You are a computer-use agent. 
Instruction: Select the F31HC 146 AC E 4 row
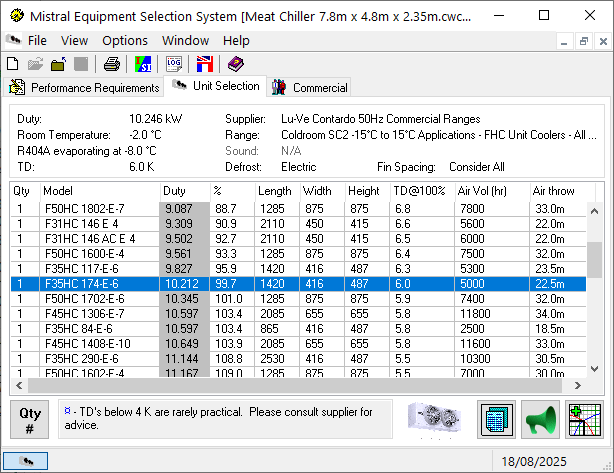coord(298,238)
